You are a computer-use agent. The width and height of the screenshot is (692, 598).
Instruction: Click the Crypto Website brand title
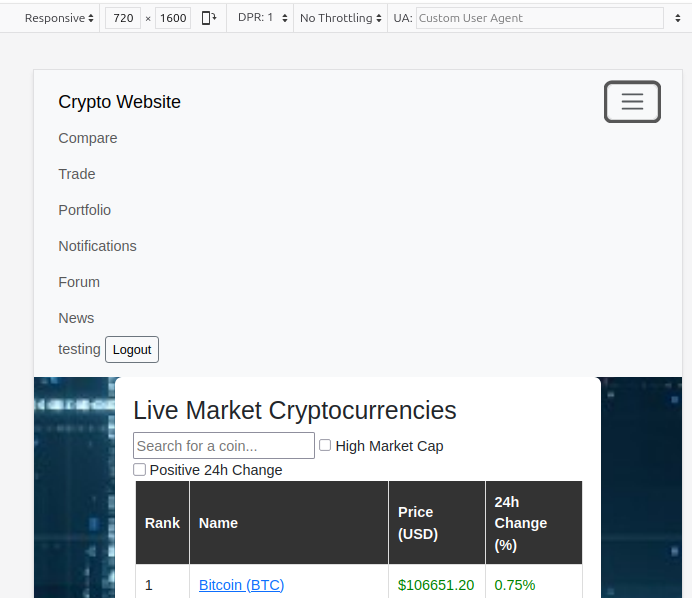click(120, 102)
